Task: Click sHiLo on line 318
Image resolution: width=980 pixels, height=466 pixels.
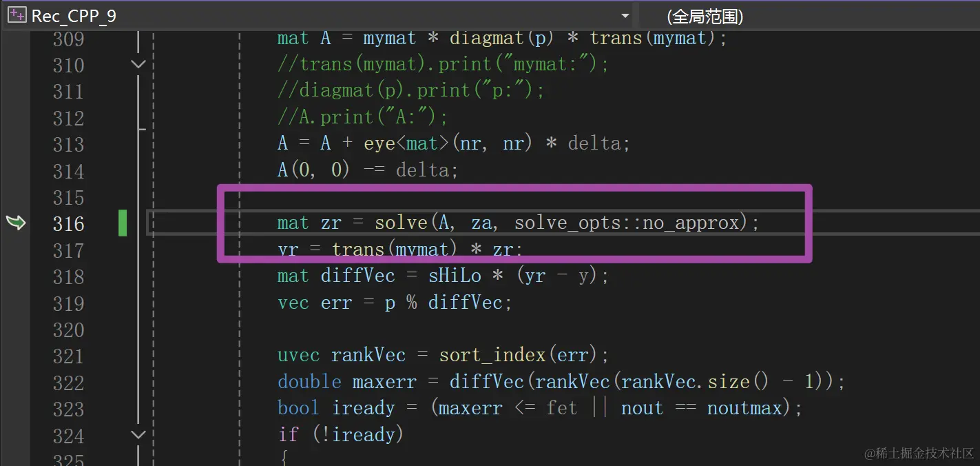Action: (x=455, y=276)
